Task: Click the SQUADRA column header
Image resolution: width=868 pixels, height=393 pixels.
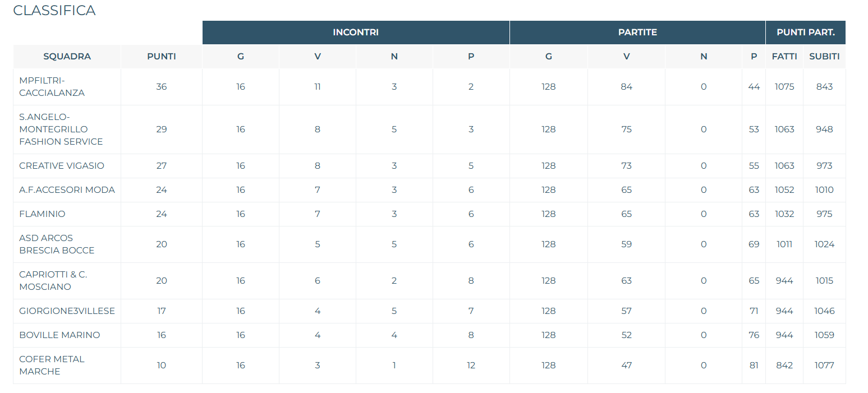Action: [67, 57]
